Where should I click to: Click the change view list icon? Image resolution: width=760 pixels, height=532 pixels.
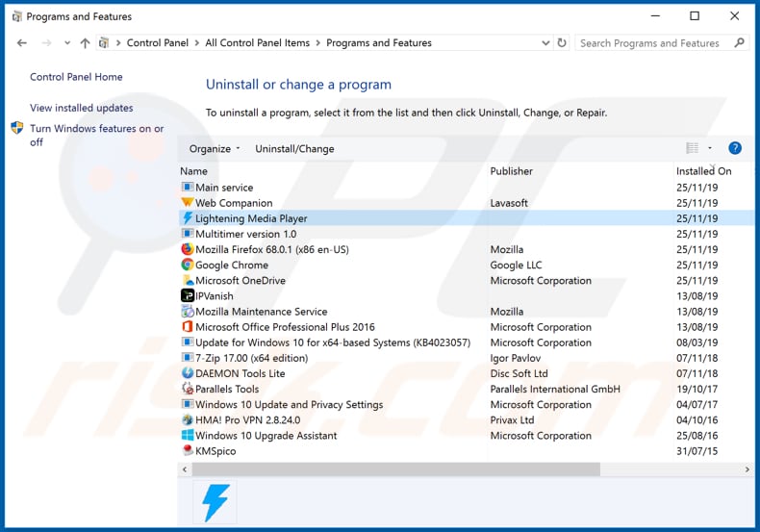tap(692, 148)
